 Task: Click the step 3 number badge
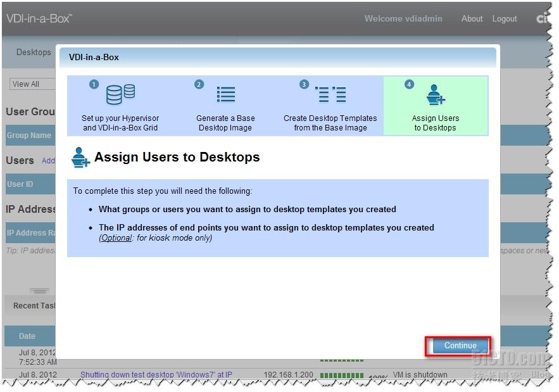(304, 84)
